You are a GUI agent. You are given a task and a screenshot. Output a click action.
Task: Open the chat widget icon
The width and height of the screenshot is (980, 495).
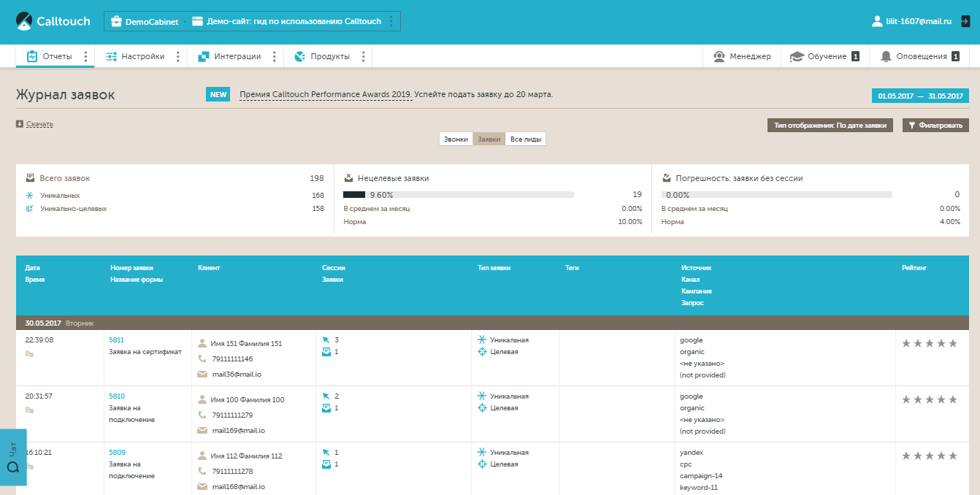pyautogui.click(x=12, y=466)
